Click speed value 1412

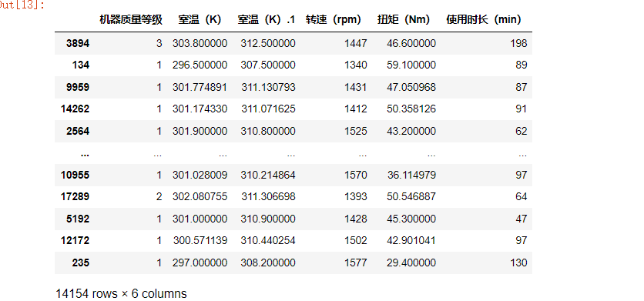click(x=356, y=109)
